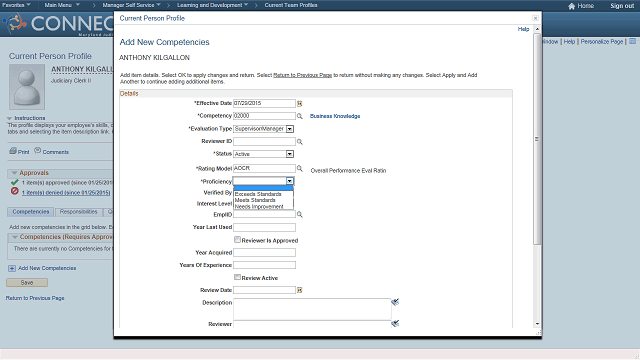
Task: Check the Reviewer Is Approved checkbox
Action: (237, 240)
